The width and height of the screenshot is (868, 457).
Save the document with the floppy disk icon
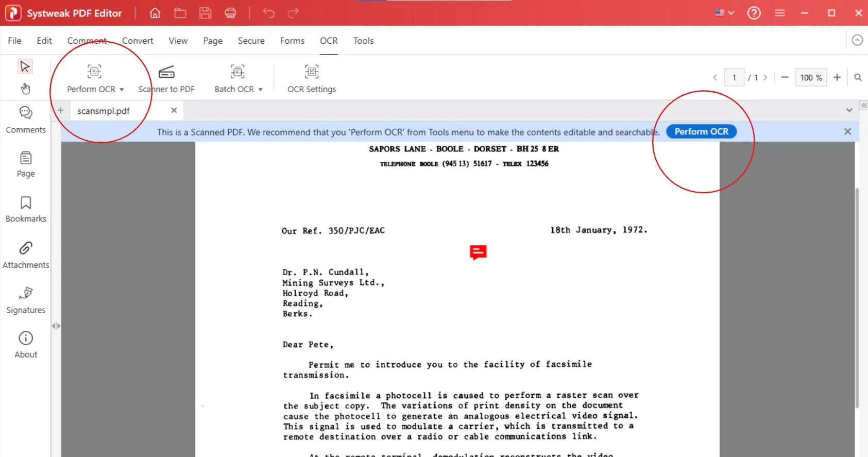(205, 13)
